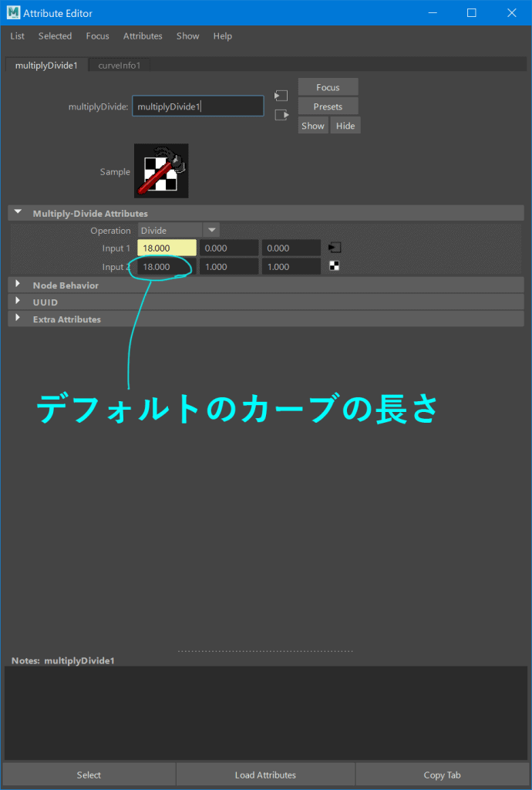Click the Presets button
This screenshot has width=532, height=790.
click(x=328, y=106)
